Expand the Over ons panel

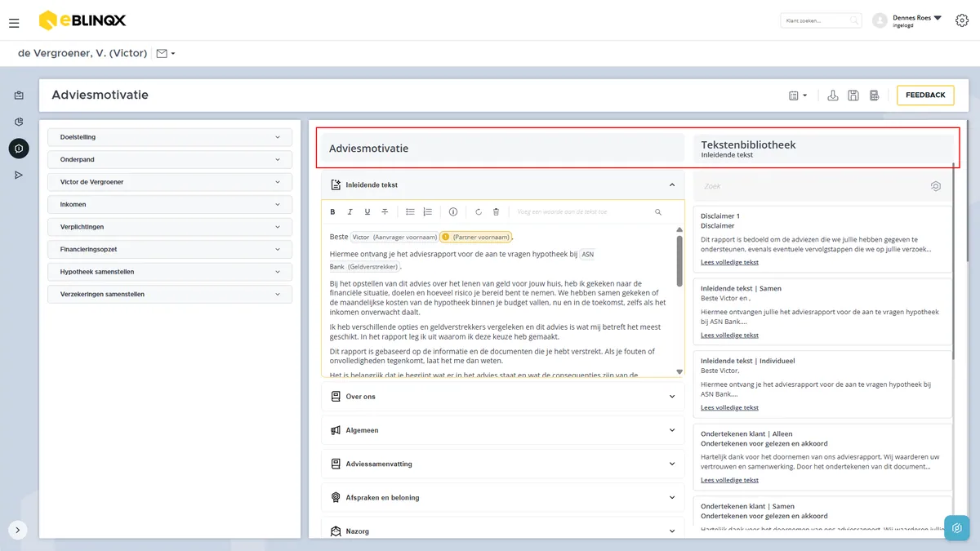click(x=503, y=397)
